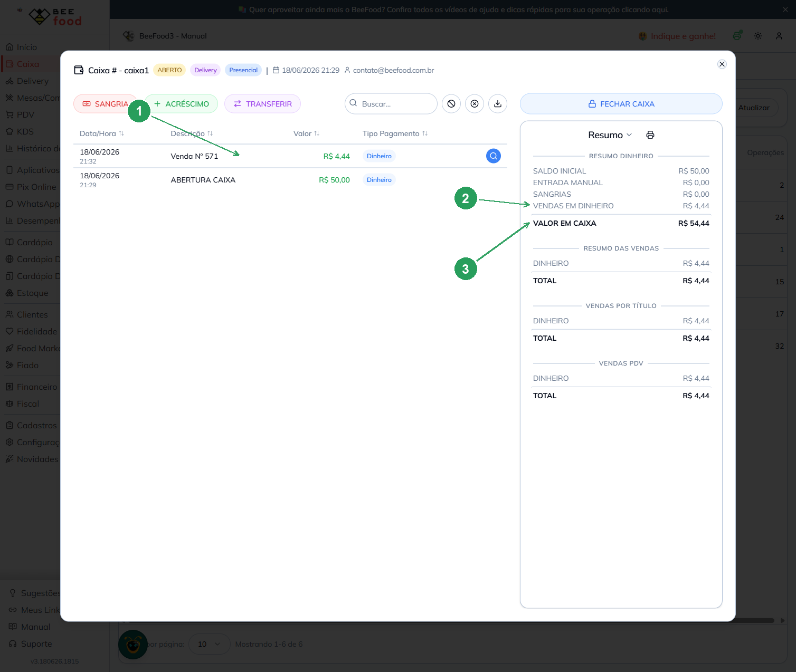Click the download icon in the Caixa dialog
Screen dimensions: 796x672
tap(498, 104)
